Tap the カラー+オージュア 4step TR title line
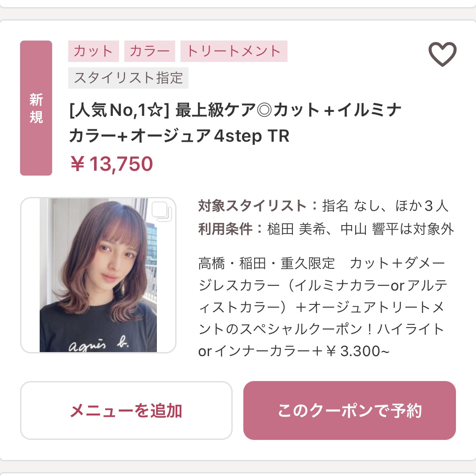The height and width of the screenshot is (476, 476). pyautogui.click(x=179, y=136)
